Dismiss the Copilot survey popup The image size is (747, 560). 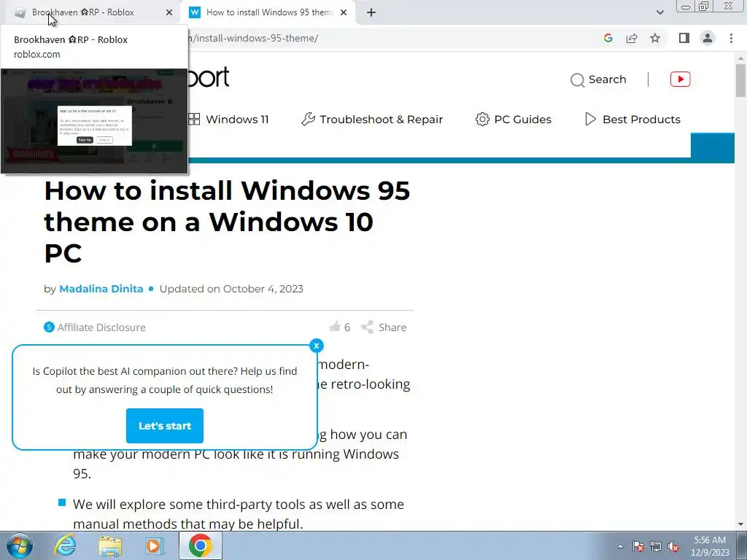317,346
